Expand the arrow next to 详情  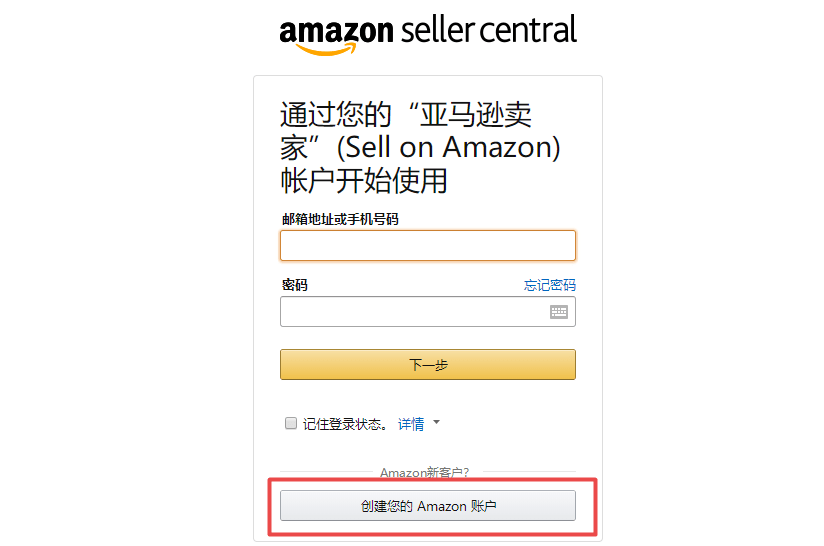click(x=436, y=423)
